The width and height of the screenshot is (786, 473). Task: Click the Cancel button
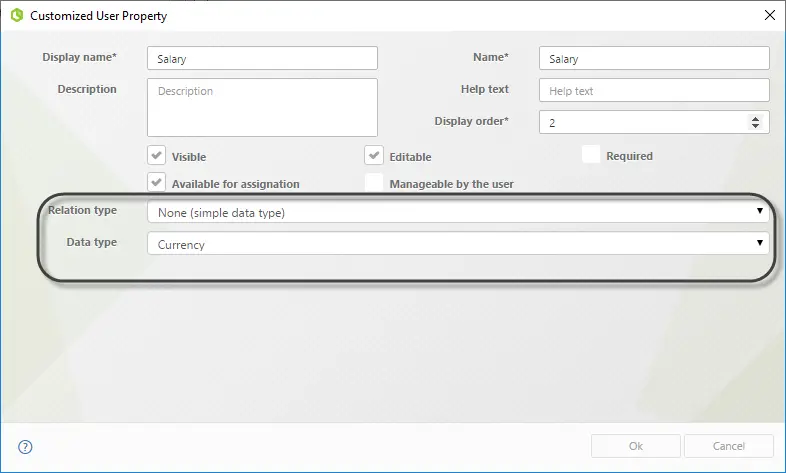pyautogui.click(x=729, y=446)
